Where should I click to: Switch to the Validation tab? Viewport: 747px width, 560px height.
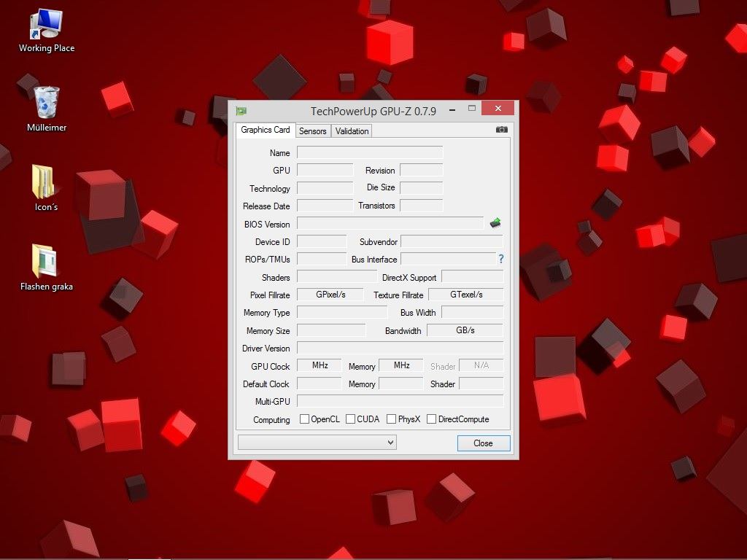tap(352, 131)
